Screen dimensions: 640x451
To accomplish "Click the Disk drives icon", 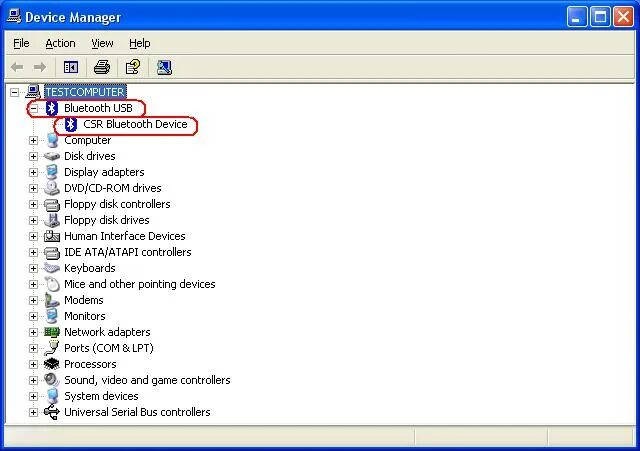I will 51,156.
